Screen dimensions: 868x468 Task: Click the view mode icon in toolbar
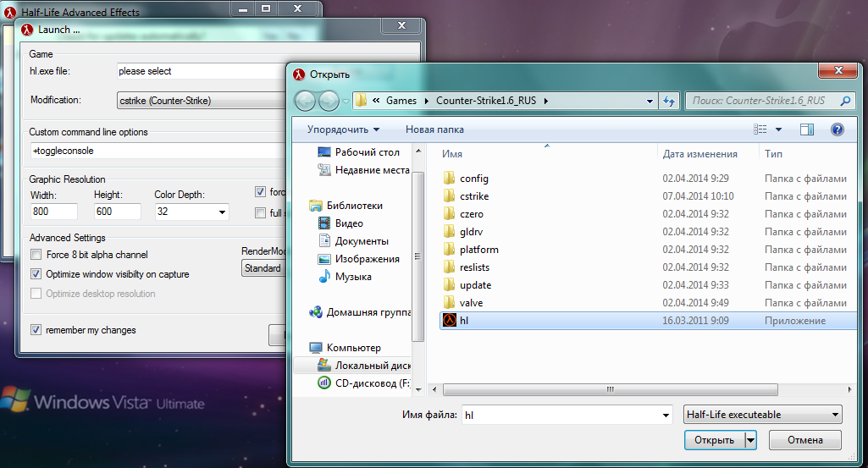(760, 129)
